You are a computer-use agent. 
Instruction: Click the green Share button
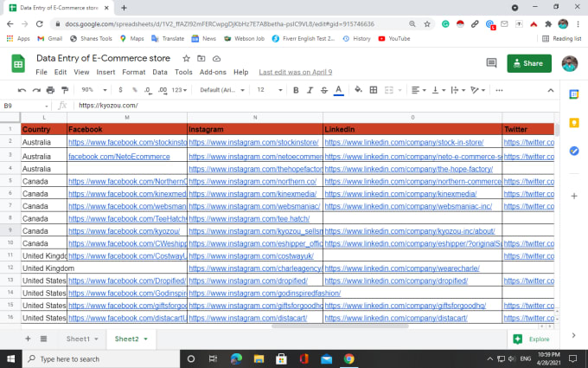[x=529, y=63]
